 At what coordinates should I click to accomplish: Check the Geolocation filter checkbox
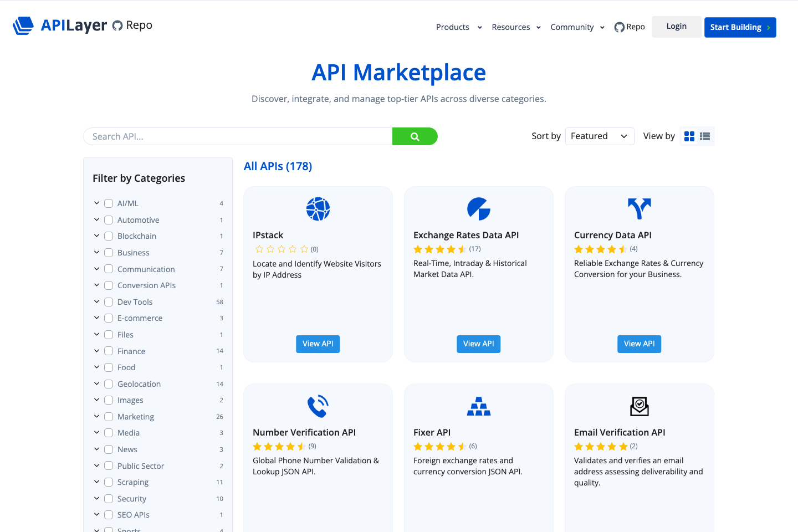coord(108,383)
